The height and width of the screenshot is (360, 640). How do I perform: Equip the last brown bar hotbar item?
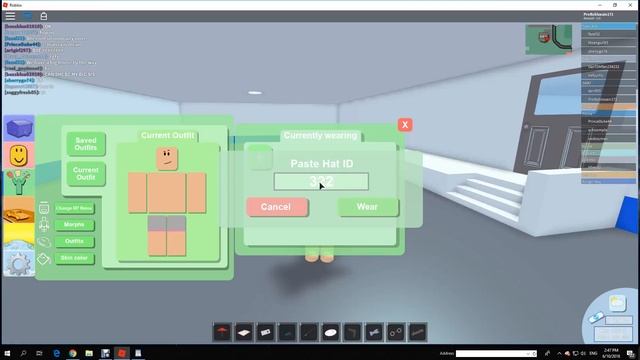pos(417,332)
